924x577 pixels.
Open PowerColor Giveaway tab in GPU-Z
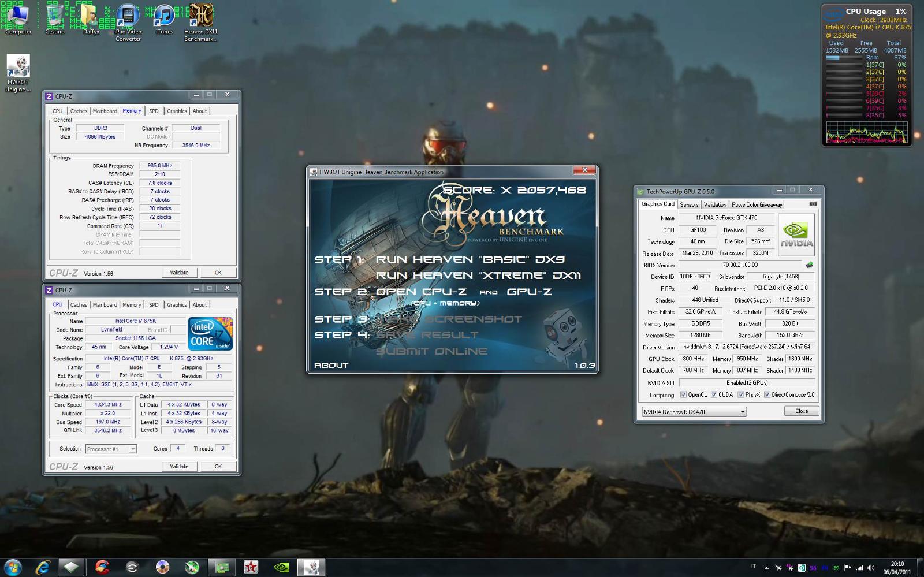click(757, 204)
